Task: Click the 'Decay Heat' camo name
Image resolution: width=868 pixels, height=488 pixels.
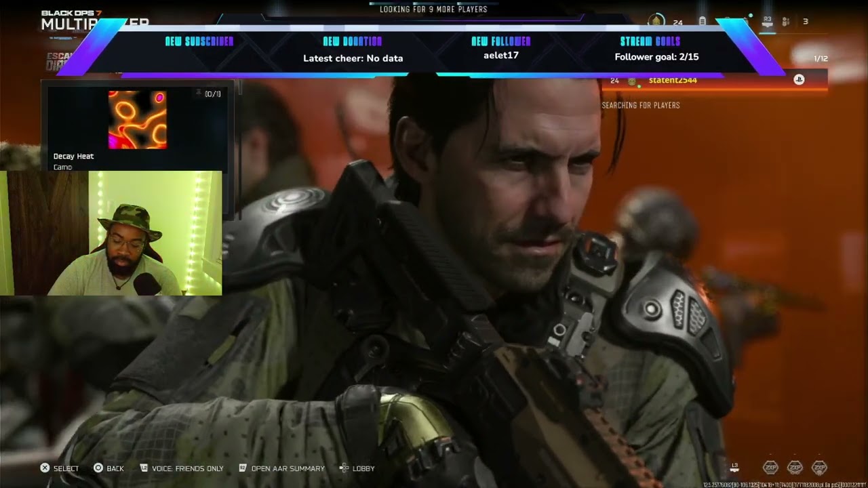Action: pyautogui.click(x=74, y=156)
